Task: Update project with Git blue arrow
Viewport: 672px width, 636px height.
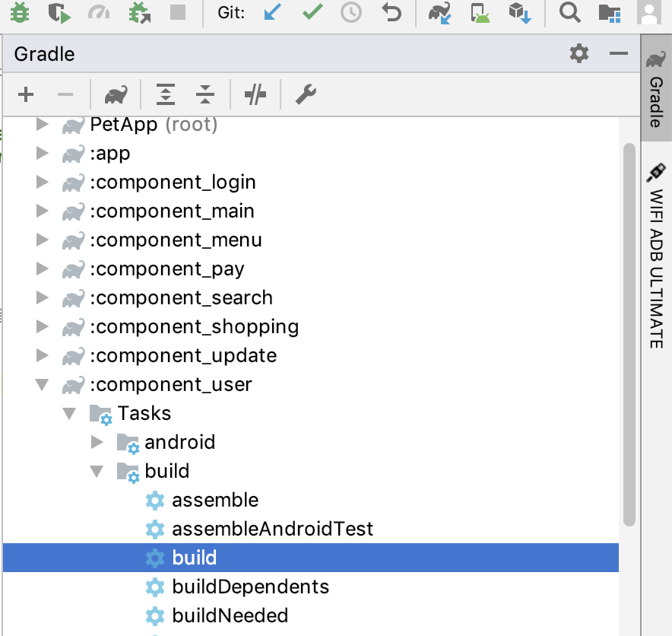Action: [x=273, y=12]
